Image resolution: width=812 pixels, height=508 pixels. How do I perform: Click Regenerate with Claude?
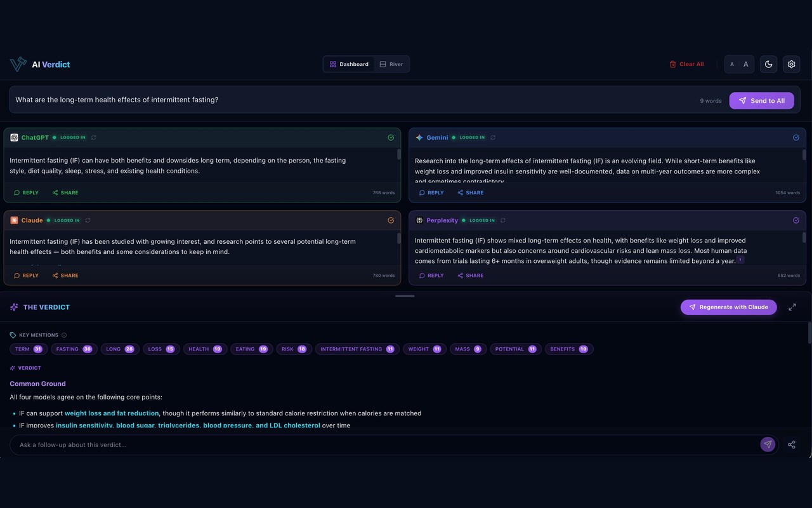[x=728, y=307]
